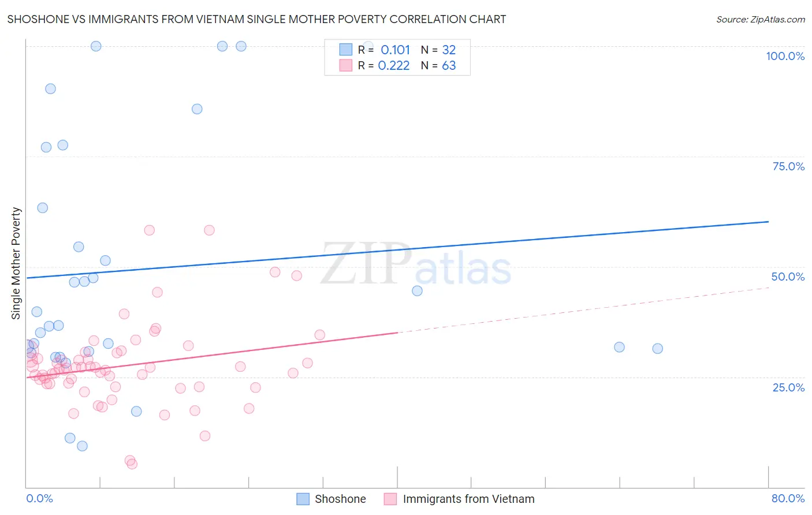
Task: Click the 25.0% y-axis label
Action: coord(788,387)
